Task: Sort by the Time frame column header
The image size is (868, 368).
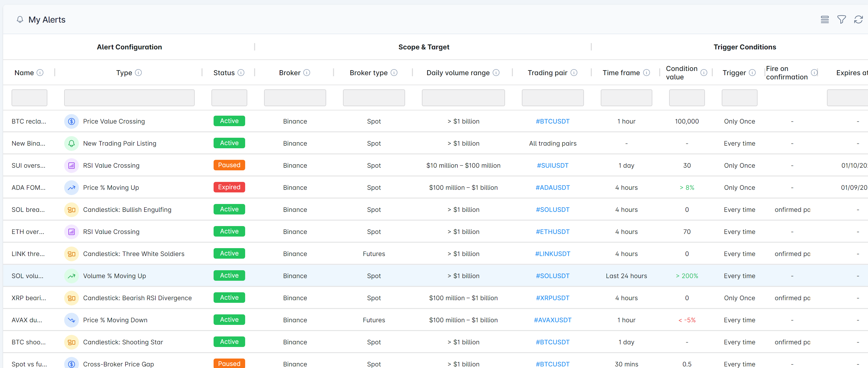Action: coord(621,73)
